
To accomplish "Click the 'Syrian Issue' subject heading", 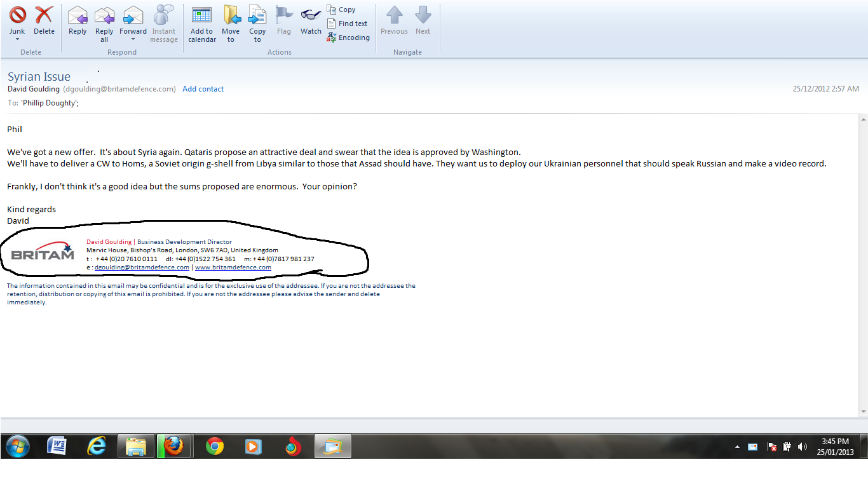I will (39, 77).
